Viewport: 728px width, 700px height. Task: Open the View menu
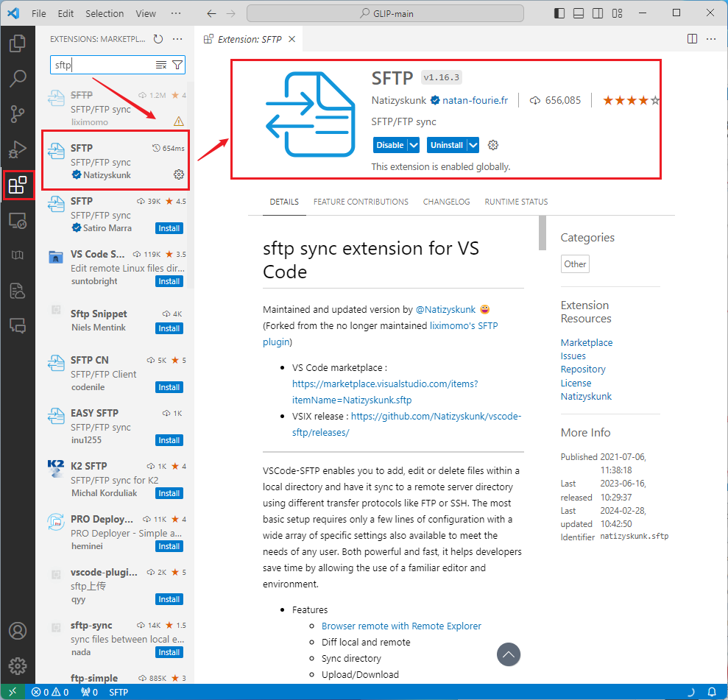[x=146, y=13]
